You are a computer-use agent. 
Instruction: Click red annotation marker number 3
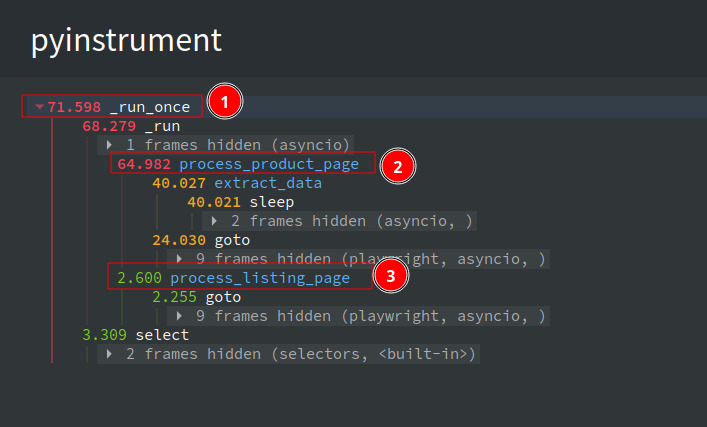[390, 275]
